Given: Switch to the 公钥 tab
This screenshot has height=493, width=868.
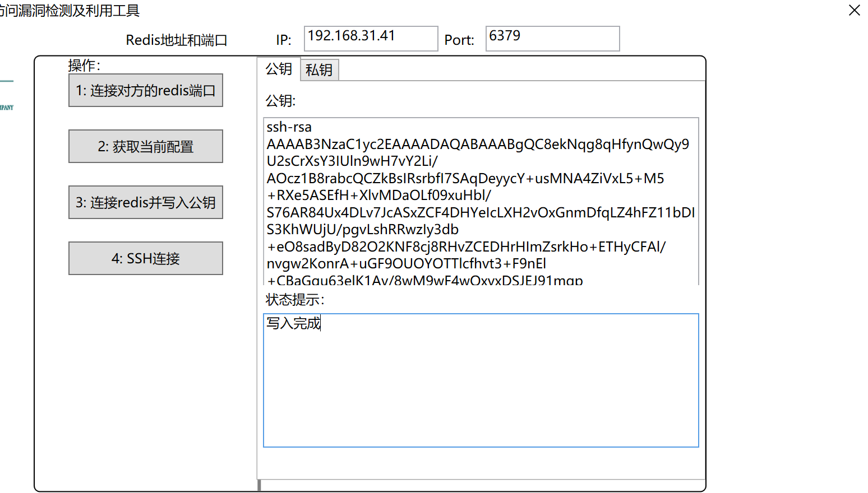Looking at the screenshot, I should click(279, 69).
